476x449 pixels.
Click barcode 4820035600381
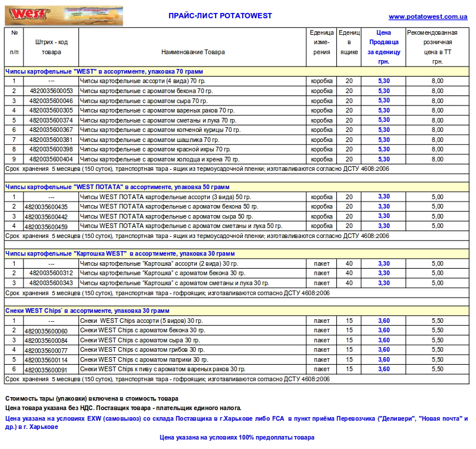[51, 140]
